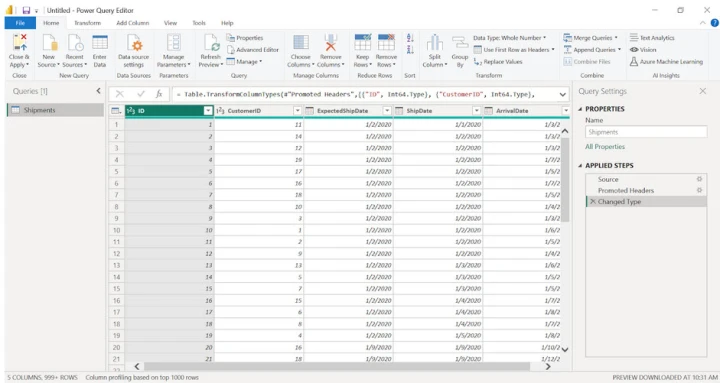
Task: Sort descending with the Z-A icon
Action: tap(410, 49)
